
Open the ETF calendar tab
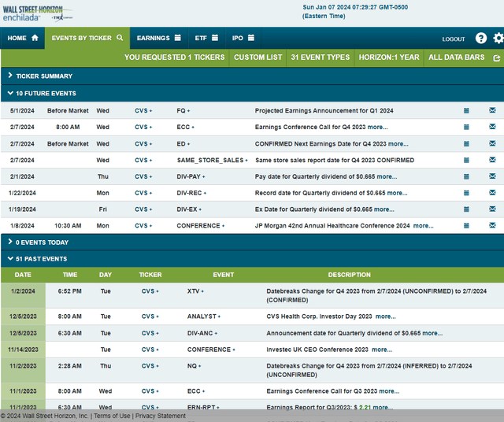tap(206, 38)
